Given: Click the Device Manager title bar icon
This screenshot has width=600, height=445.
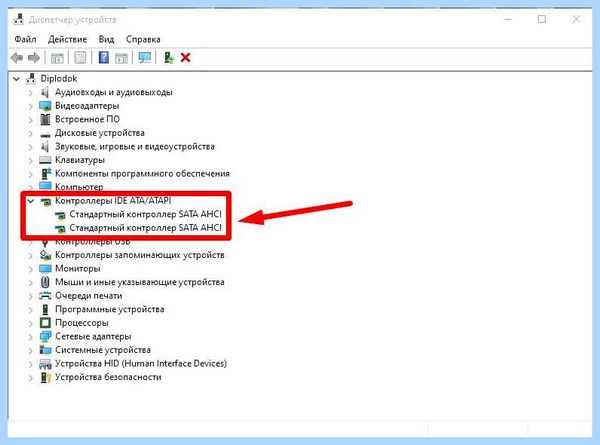Looking at the screenshot, I should coord(19,19).
